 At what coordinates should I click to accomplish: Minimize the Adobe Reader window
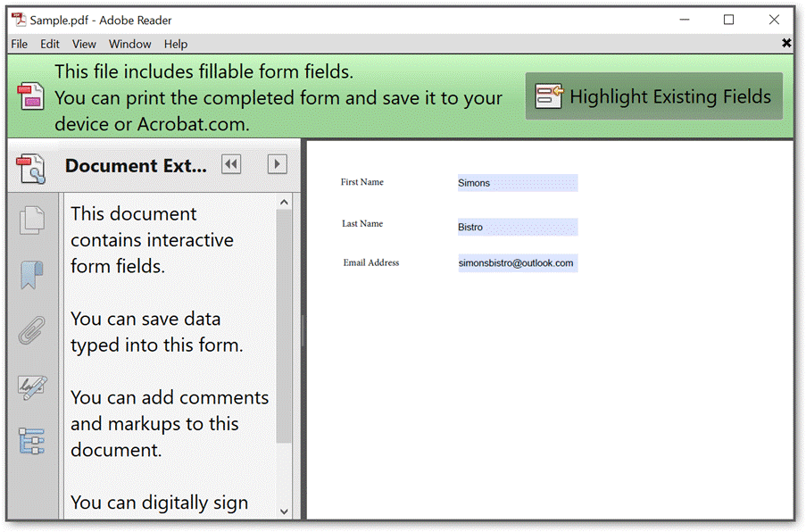(x=685, y=20)
